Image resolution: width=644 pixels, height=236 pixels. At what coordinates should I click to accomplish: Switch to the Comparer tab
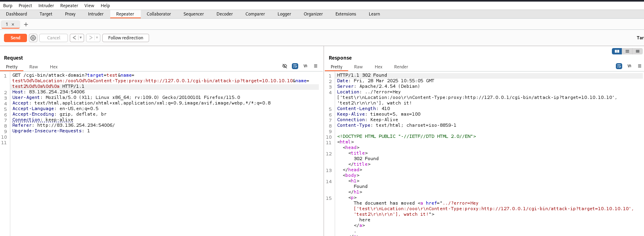click(255, 14)
